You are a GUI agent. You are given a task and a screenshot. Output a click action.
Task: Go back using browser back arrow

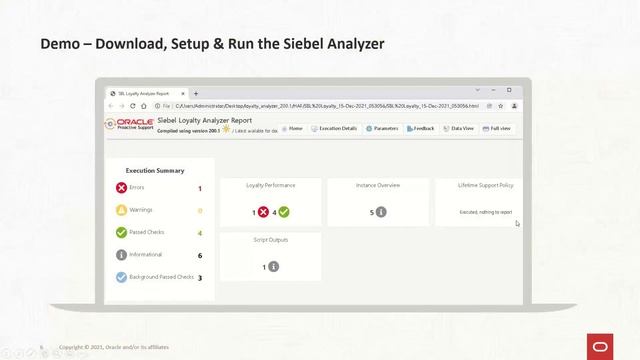pyautogui.click(x=111, y=106)
